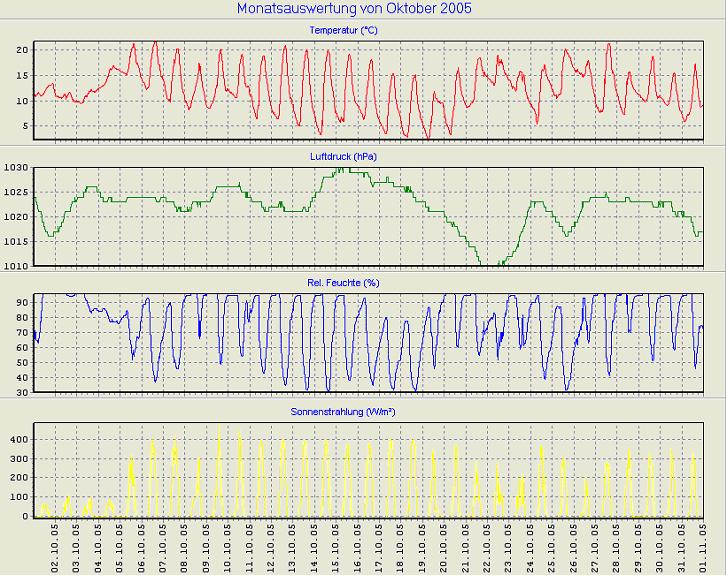Select the 10.10.05 date label
The image size is (726, 576).
(x=229, y=546)
